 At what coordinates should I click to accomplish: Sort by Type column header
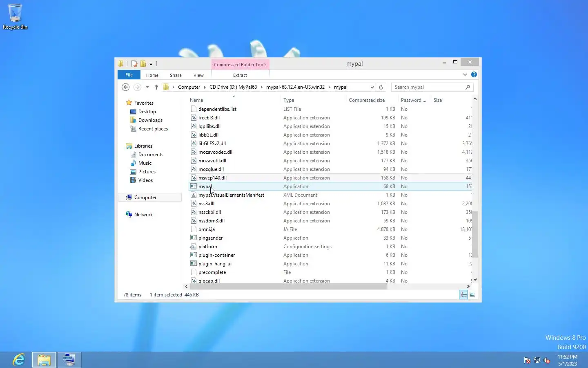click(x=313, y=100)
